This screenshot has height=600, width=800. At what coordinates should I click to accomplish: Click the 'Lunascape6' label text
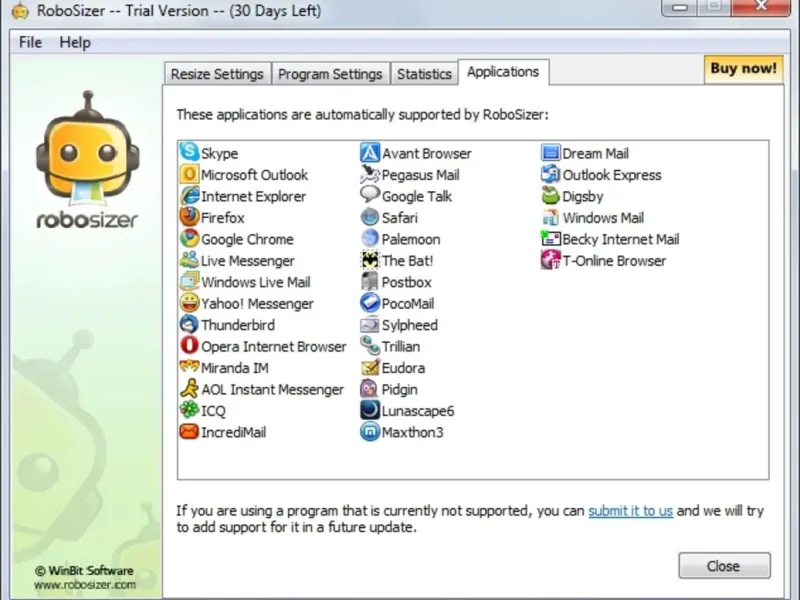tap(418, 411)
